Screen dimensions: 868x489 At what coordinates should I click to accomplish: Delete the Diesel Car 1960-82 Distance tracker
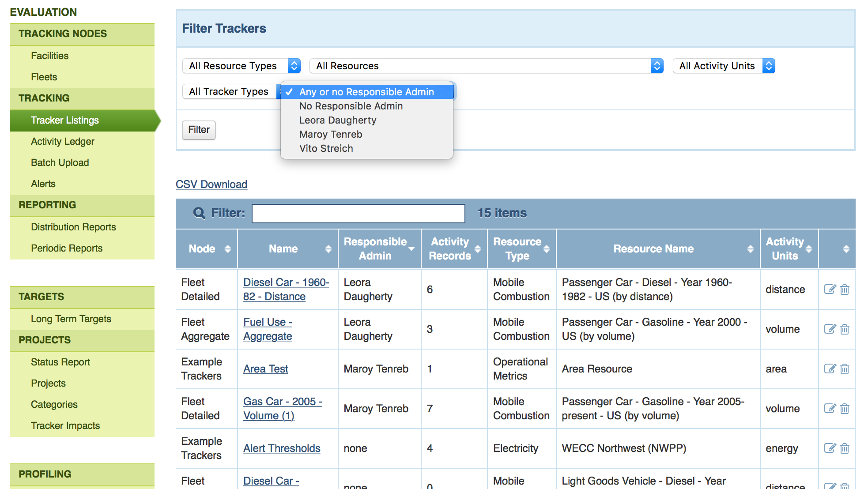tap(845, 290)
